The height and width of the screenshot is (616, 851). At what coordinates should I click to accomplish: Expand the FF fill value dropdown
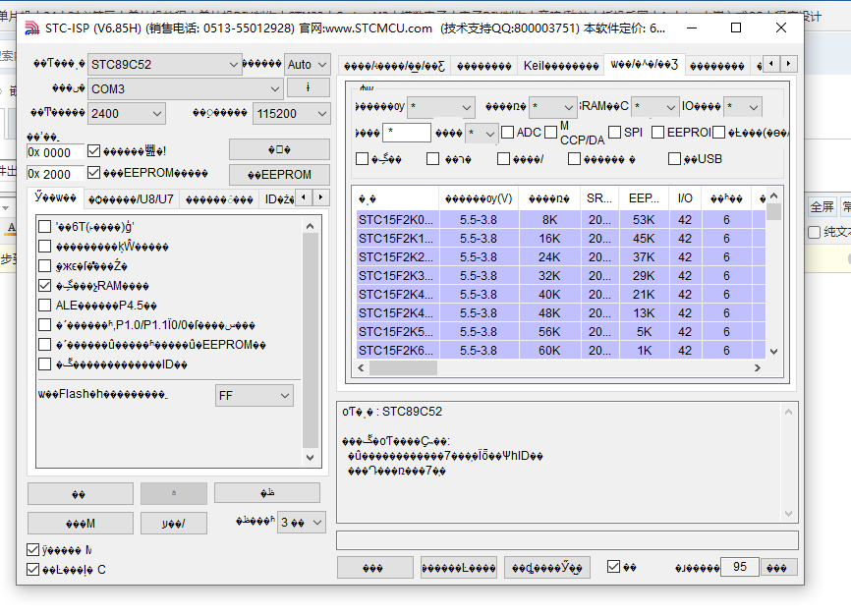coord(254,396)
